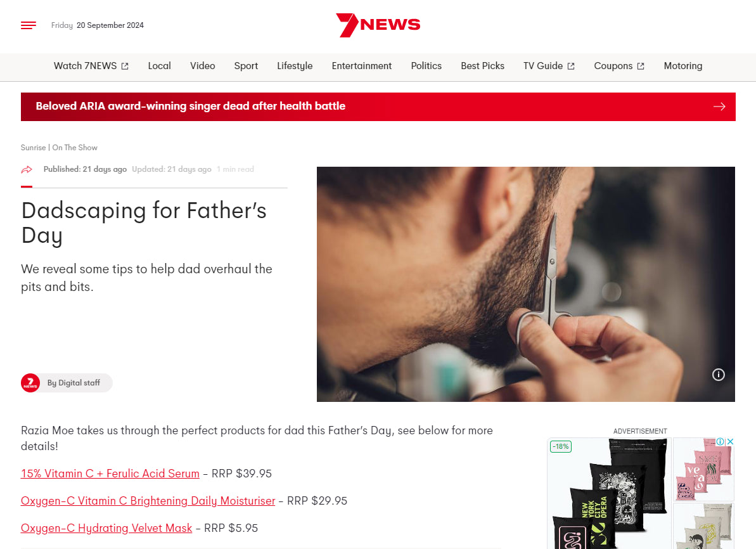
Task: Click the ad choices info icon
Action: click(x=721, y=441)
